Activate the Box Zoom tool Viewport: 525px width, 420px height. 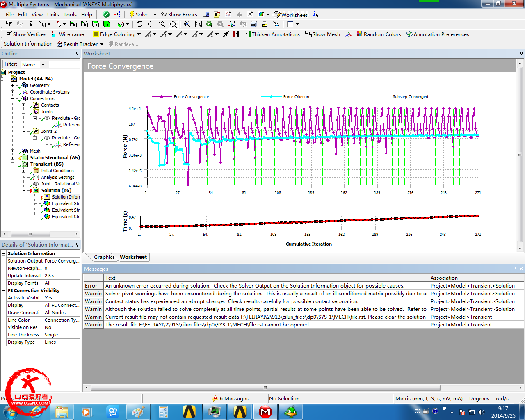[173, 24]
